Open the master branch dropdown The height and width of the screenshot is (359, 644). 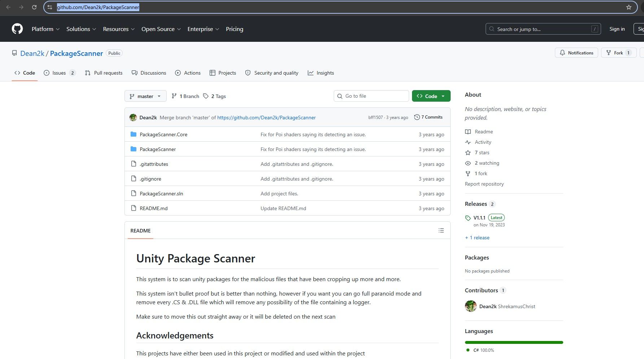coord(145,96)
